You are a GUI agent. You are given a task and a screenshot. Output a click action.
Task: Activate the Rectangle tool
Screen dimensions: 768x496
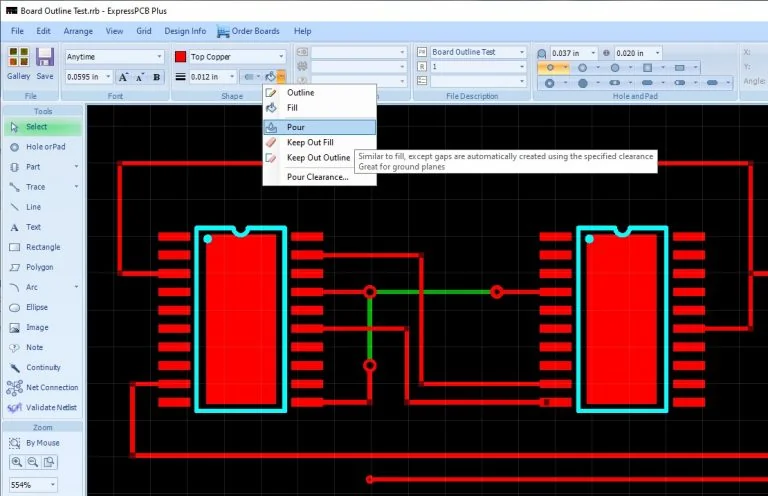43,247
